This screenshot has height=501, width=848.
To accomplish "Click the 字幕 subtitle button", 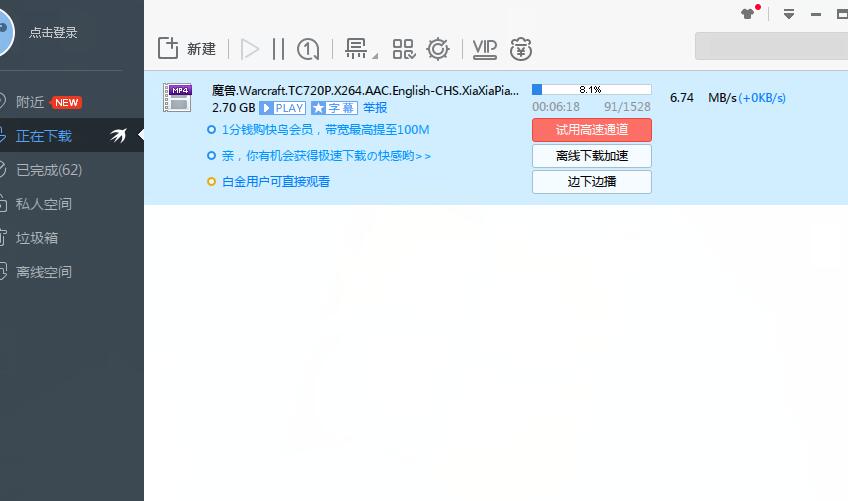I will point(334,108).
